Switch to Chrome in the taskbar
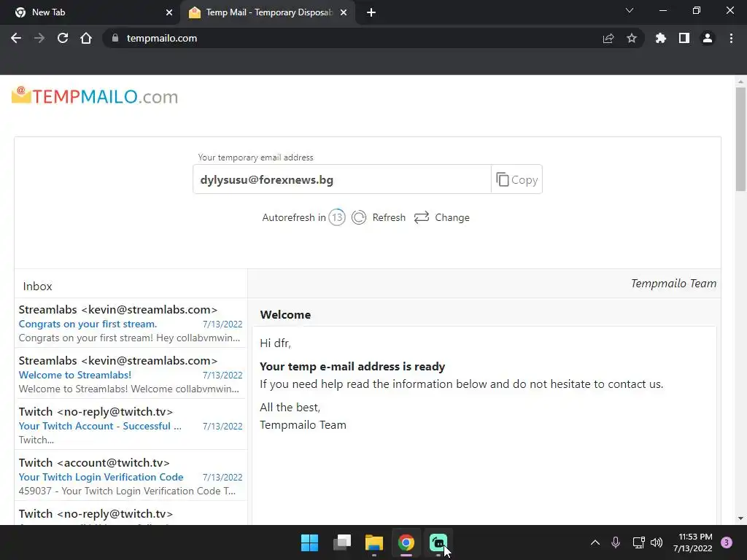Viewport: 747px width, 560px height. [406, 542]
